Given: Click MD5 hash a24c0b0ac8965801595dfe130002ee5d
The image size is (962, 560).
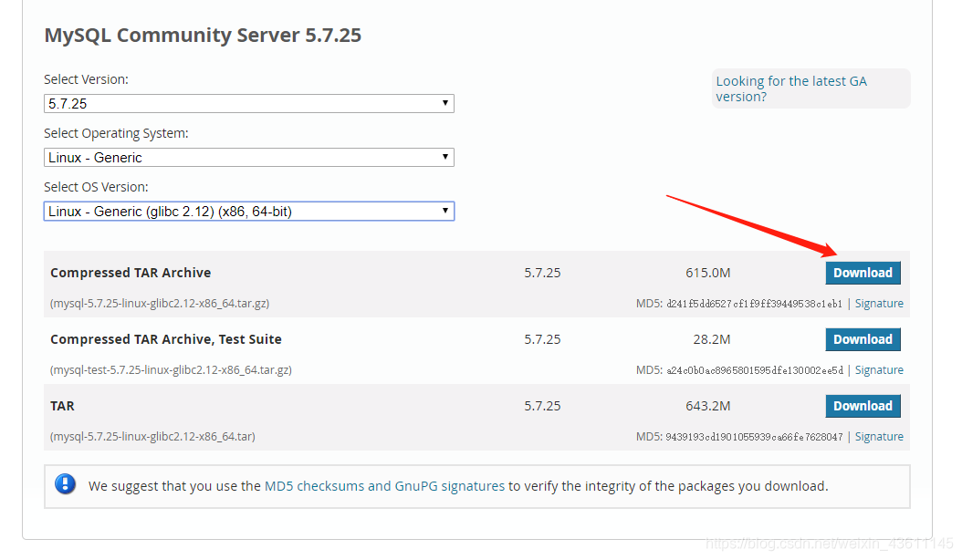Looking at the screenshot, I should 755,370.
